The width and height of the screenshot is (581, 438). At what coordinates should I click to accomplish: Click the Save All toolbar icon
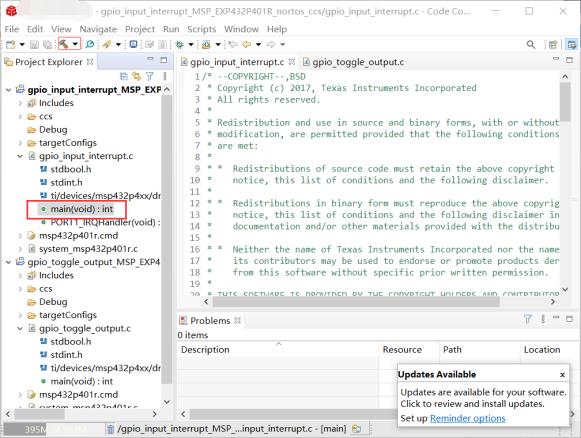47,44
